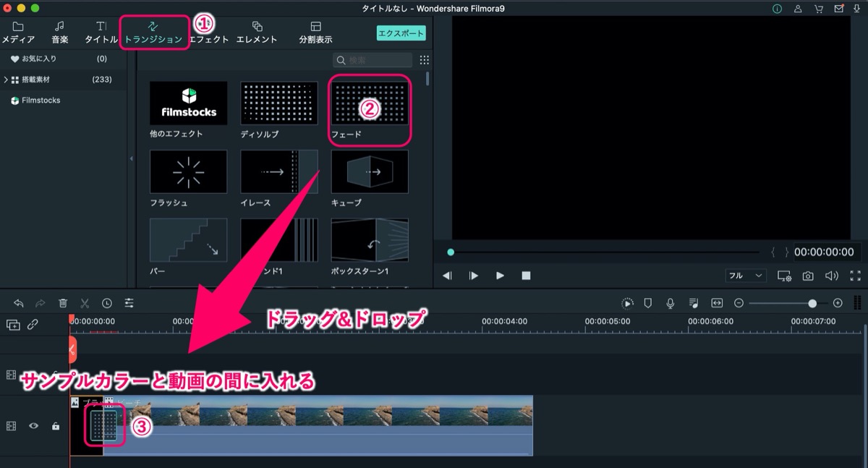
Task: Go to the エレメント elements tab
Action: 257,33
